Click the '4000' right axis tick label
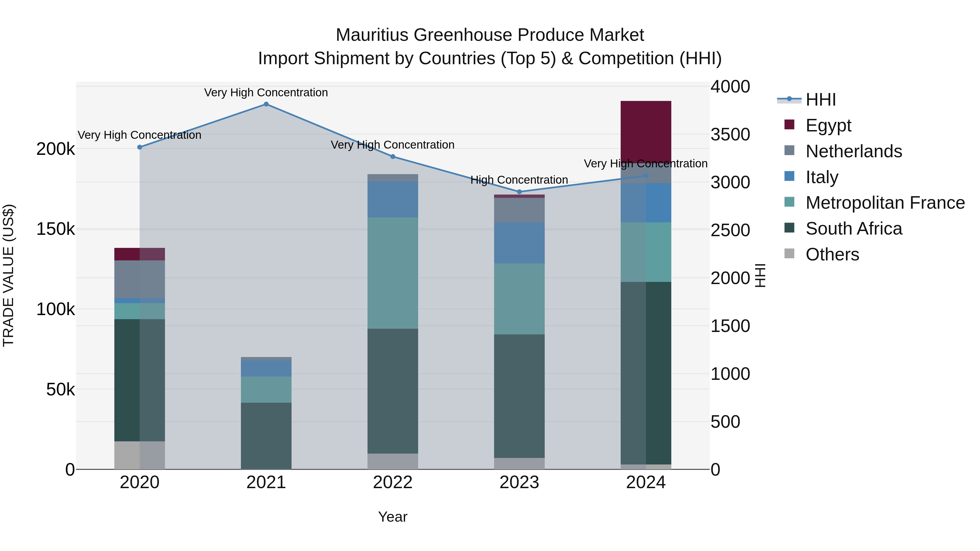This screenshot has height=551, width=980. pyautogui.click(x=730, y=87)
